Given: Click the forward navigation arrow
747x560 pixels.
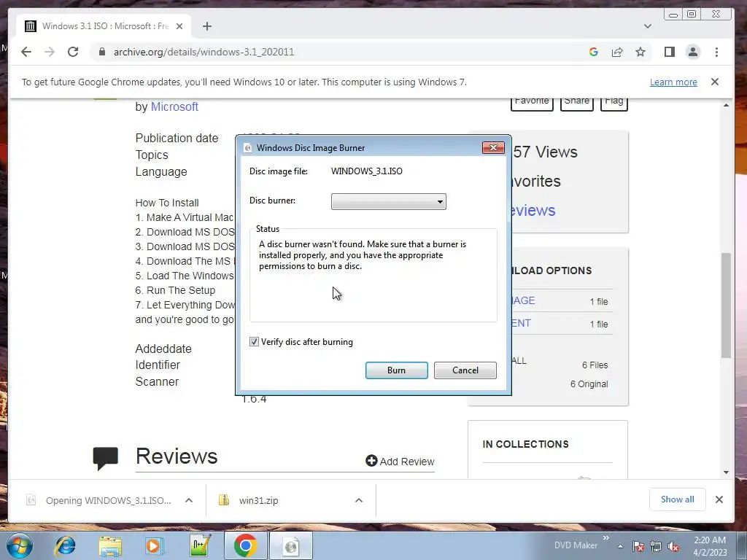Looking at the screenshot, I should 50,52.
